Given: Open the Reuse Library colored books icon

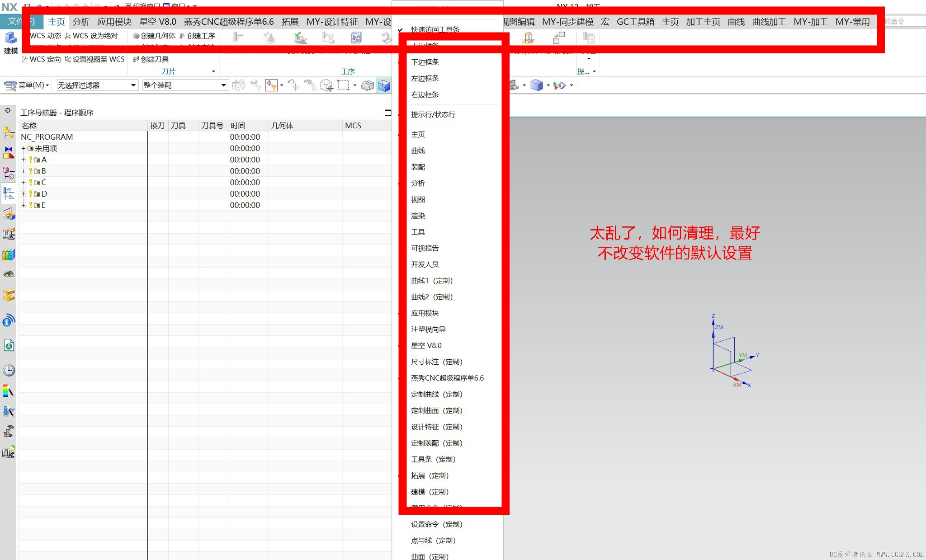Looking at the screenshot, I should coord(9,254).
